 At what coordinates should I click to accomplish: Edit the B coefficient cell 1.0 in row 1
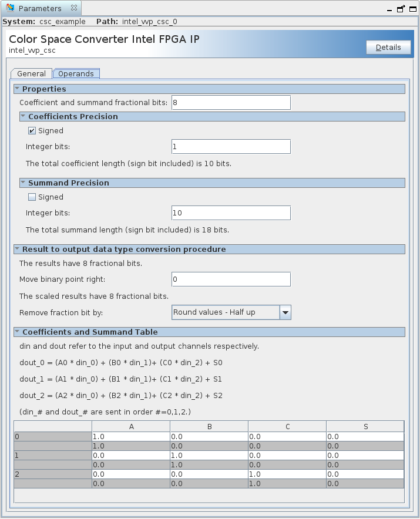pyautogui.click(x=209, y=456)
